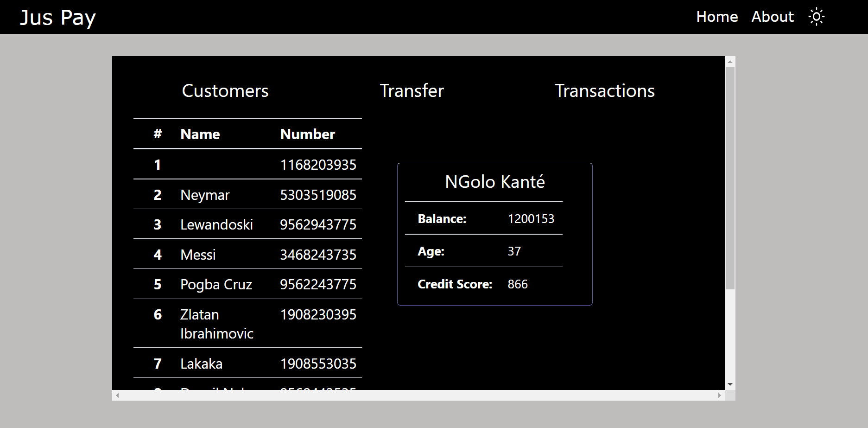Click number 1908553035

[318, 364]
